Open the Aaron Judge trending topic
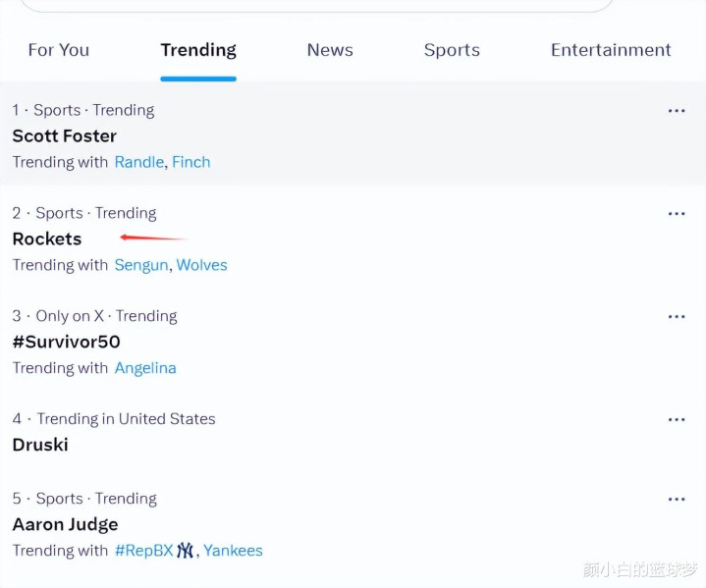The width and height of the screenshot is (706, 588). 65,524
